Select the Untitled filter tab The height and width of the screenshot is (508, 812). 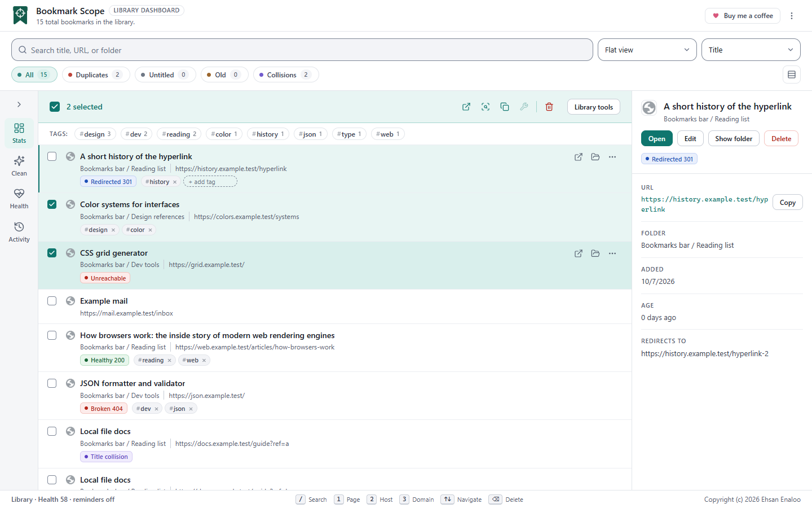point(165,75)
